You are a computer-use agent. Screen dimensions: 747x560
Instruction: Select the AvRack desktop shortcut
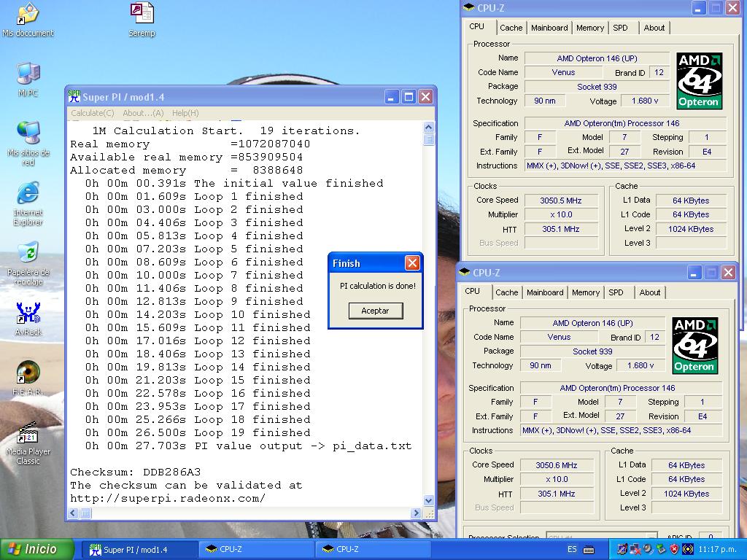click(28, 314)
